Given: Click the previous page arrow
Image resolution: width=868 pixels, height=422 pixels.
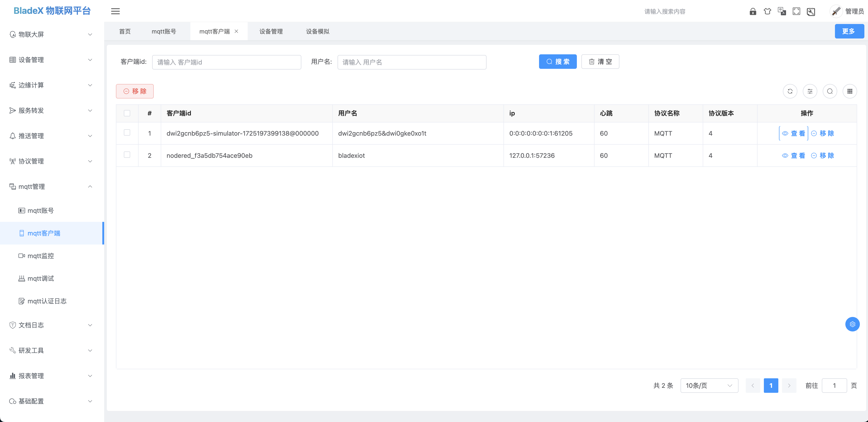Looking at the screenshot, I should pyautogui.click(x=752, y=385).
